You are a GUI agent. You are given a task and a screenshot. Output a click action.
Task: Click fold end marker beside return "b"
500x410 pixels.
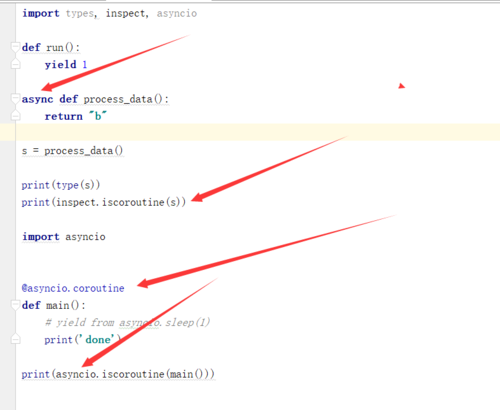click(15, 116)
